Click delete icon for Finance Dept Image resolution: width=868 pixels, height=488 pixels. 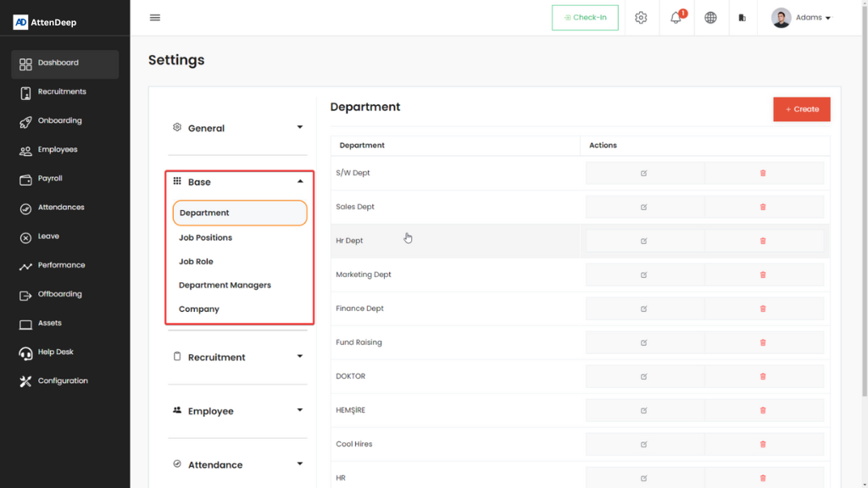(763, 308)
